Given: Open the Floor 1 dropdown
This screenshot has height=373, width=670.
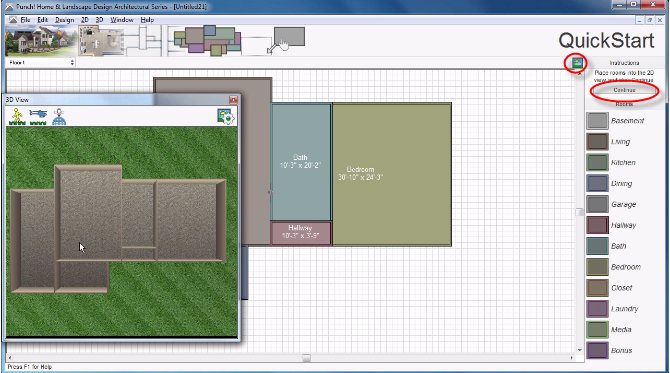Looking at the screenshot, I should tap(41, 63).
